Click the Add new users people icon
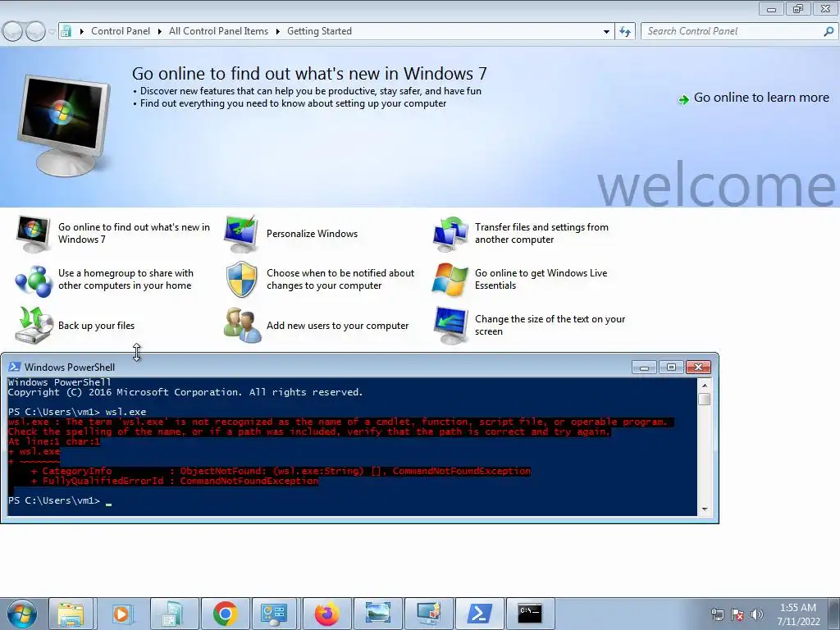The height and width of the screenshot is (630, 840). [242, 325]
